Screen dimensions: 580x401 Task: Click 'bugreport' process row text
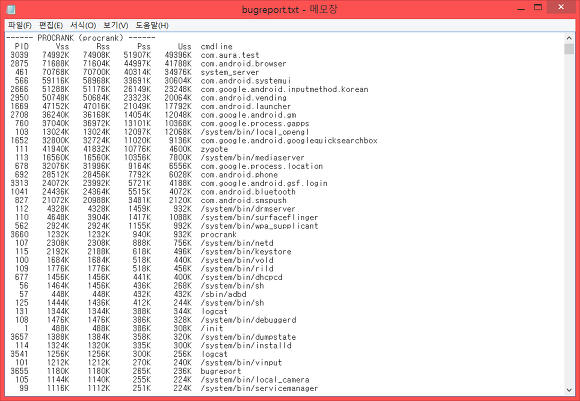click(220, 371)
